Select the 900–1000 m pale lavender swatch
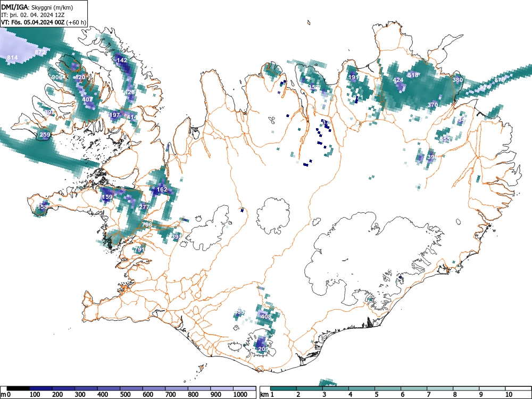Screen dimensions: 532x399 (222, 388)
